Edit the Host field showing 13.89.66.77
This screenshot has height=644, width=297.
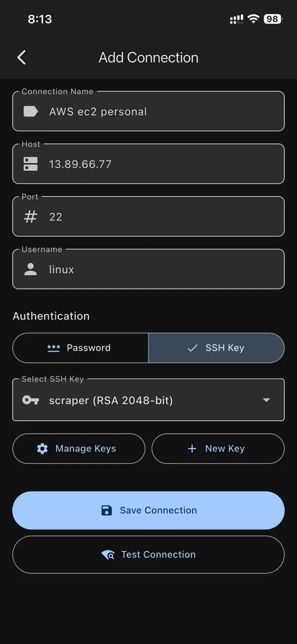pyautogui.click(x=148, y=164)
